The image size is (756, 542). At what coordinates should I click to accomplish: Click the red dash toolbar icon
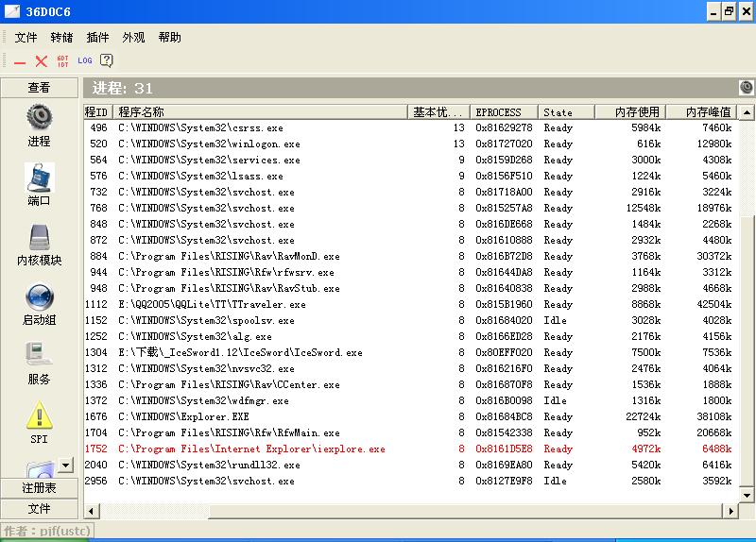click(20, 61)
